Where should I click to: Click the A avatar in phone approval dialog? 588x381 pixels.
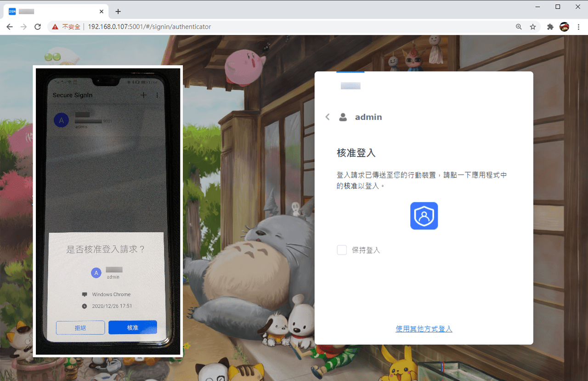tap(96, 273)
